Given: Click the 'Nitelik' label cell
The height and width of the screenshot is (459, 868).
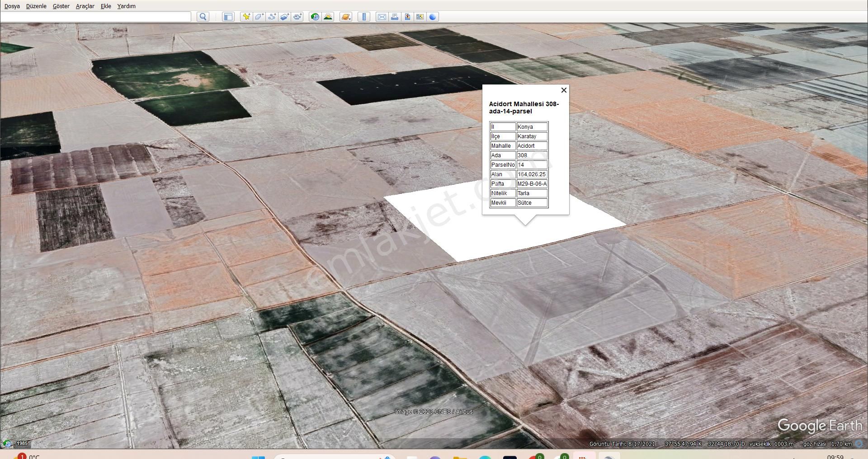Looking at the screenshot, I should point(503,193).
